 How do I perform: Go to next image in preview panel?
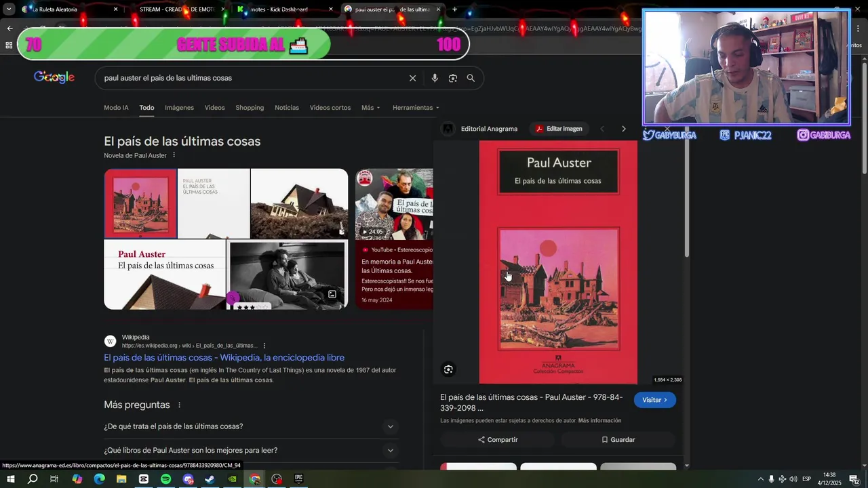point(624,129)
